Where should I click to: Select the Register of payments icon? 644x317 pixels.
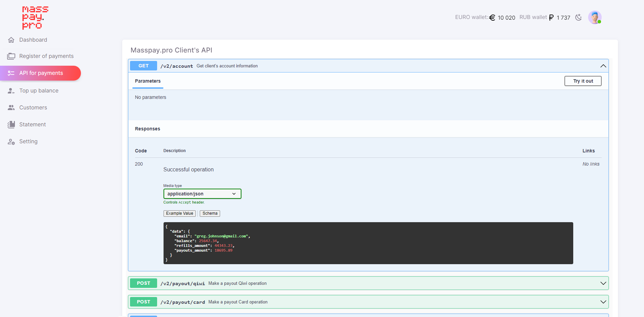11,56
